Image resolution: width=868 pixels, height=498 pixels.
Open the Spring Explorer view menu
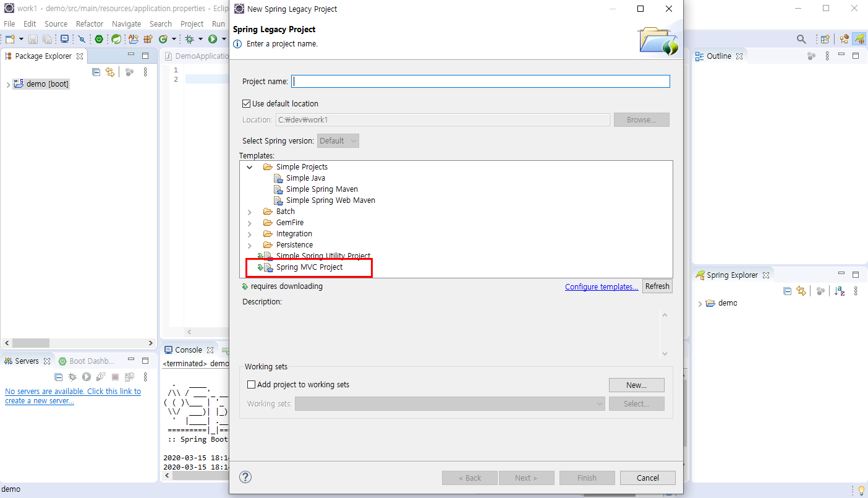[x=856, y=291]
